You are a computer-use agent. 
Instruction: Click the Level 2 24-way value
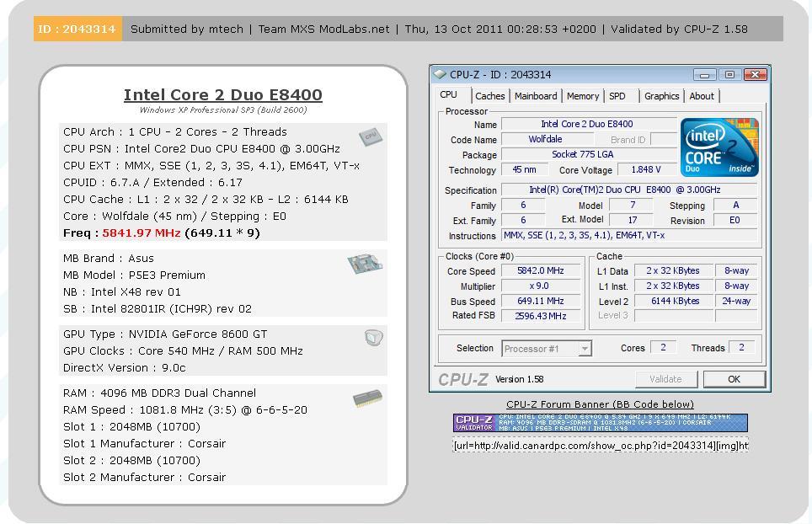point(736,301)
